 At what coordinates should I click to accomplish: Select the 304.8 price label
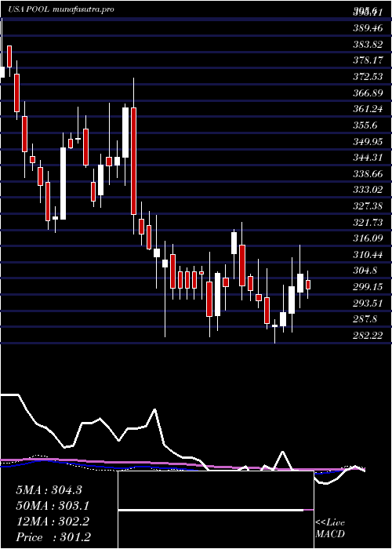click(x=365, y=271)
